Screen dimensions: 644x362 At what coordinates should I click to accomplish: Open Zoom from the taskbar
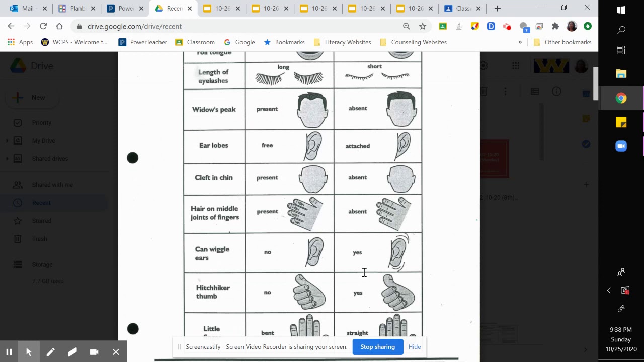[x=621, y=146]
